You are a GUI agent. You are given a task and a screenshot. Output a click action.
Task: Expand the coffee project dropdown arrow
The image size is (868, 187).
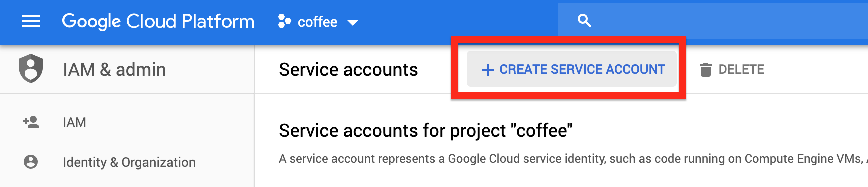point(353,22)
